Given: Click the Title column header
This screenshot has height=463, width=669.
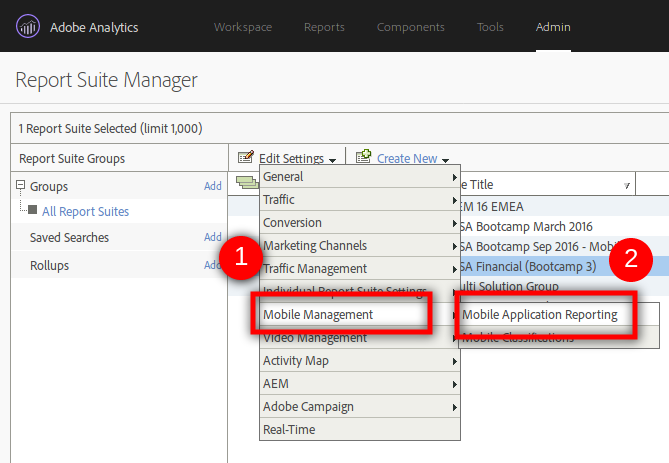Looking at the screenshot, I should click(547, 184).
